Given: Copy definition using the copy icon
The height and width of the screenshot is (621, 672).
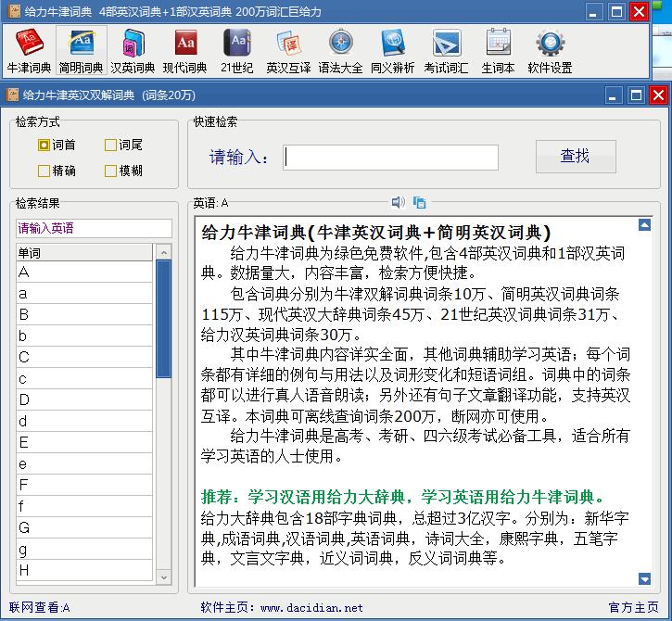Looking at the screenshot, I should (x=419, y=202).
